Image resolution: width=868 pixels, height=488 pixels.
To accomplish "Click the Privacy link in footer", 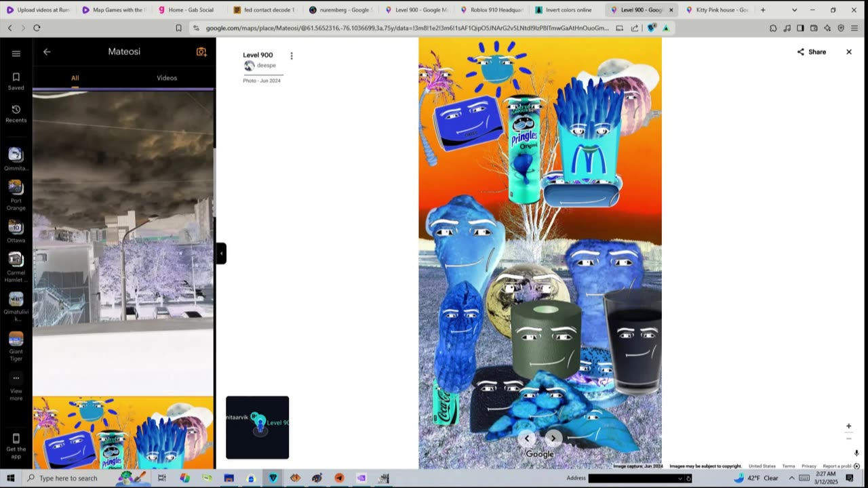I will pyautogui.click(x=809, y=466).
